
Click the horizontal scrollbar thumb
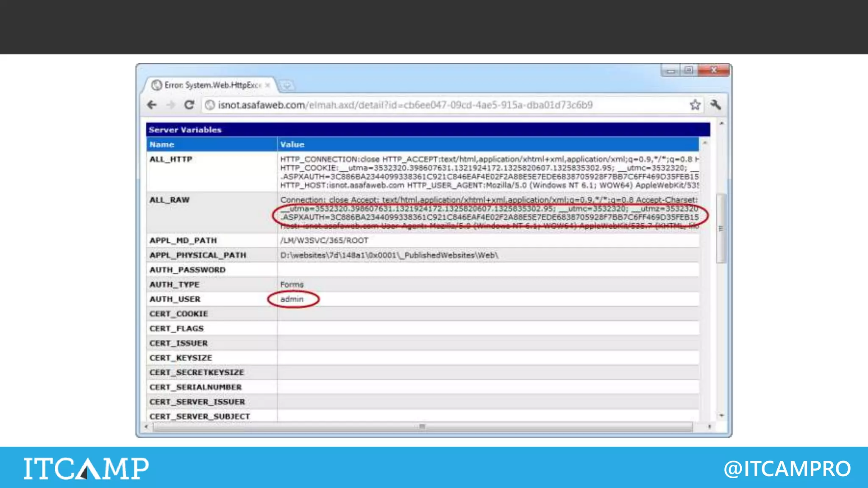pos(422,427)
